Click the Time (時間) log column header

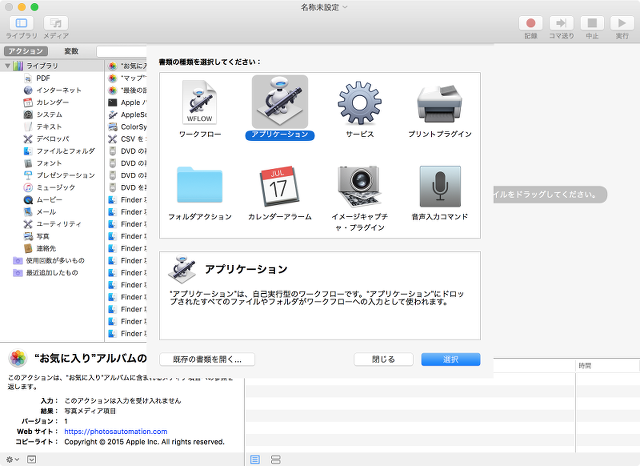pyautogui.click(x=607, y=366)
